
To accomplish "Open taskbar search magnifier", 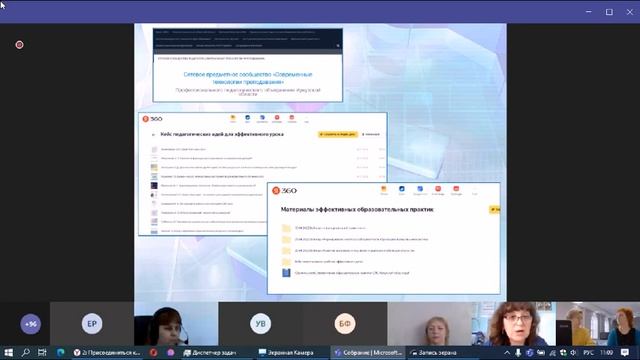I will [x=25, y=352].
